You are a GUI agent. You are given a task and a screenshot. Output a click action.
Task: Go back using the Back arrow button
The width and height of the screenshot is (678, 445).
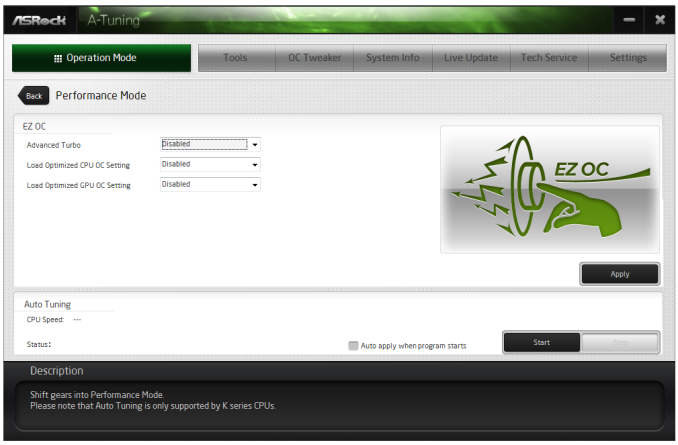pos(33,96)
